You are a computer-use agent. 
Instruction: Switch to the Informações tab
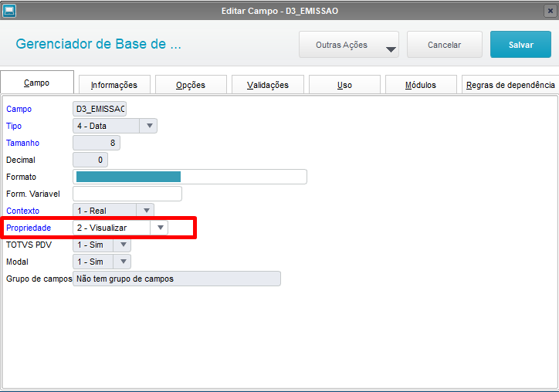click(x=114, y=85)
